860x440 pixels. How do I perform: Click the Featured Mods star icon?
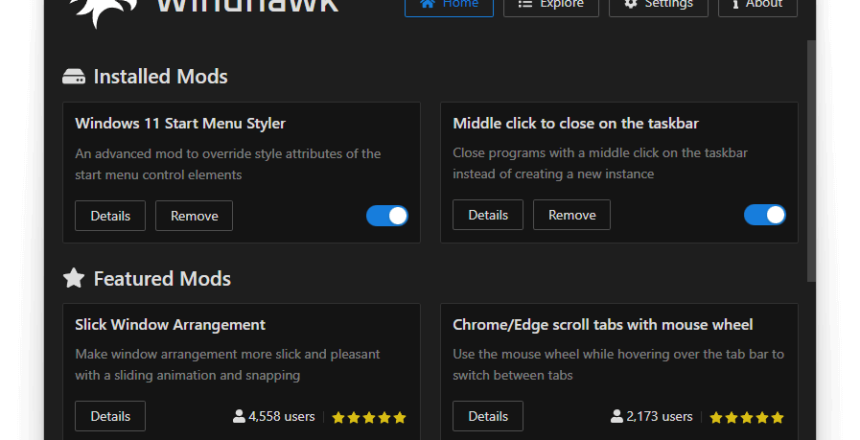(73, 278)
